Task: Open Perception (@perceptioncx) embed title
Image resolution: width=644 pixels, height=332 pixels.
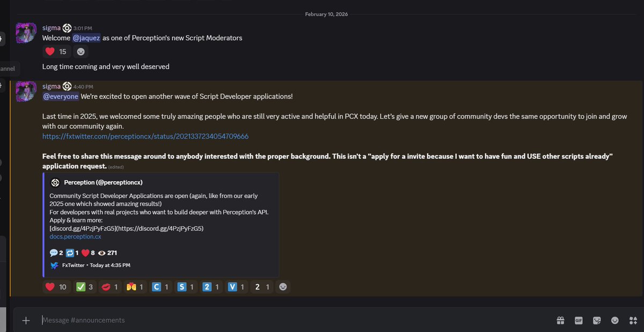Action: click(103, 182)
